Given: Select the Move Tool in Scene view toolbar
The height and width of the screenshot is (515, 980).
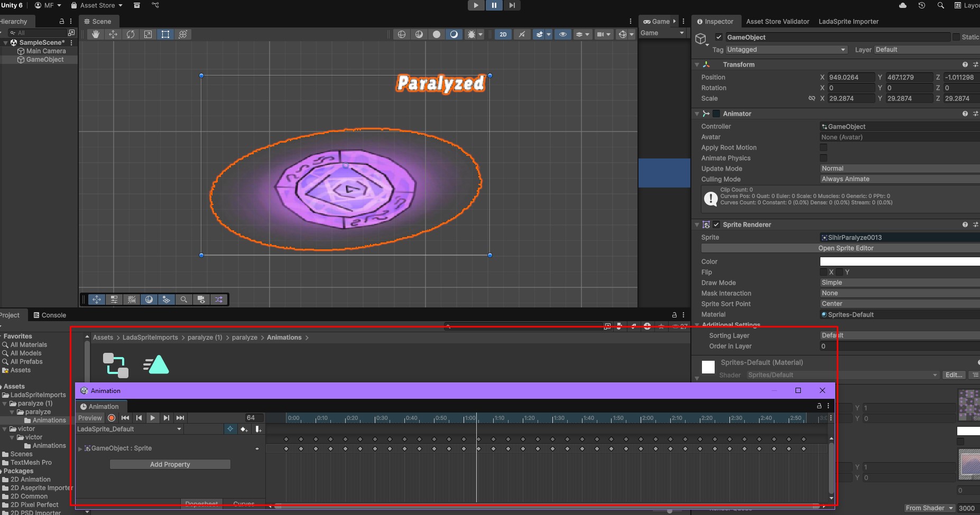Looking at the screenshot, I should [x=113, y=34].
